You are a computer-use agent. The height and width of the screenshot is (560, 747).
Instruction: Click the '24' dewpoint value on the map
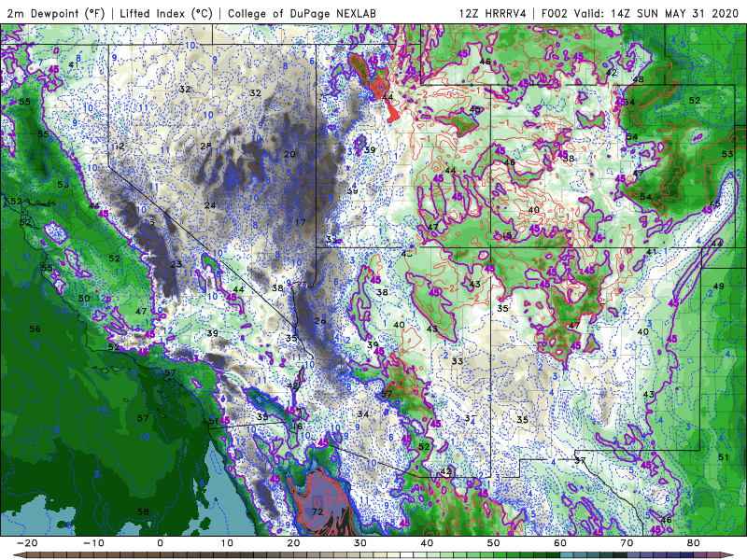coord(210,205)
